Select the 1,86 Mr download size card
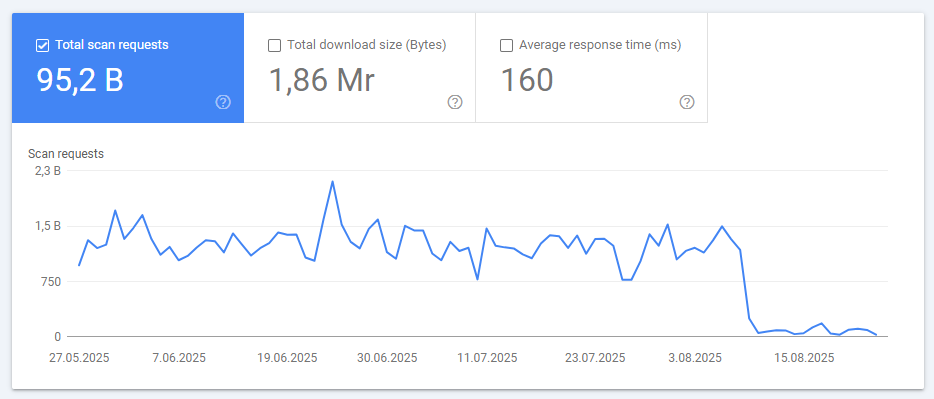This screenshot has width=934, height=399. (359, 68)
